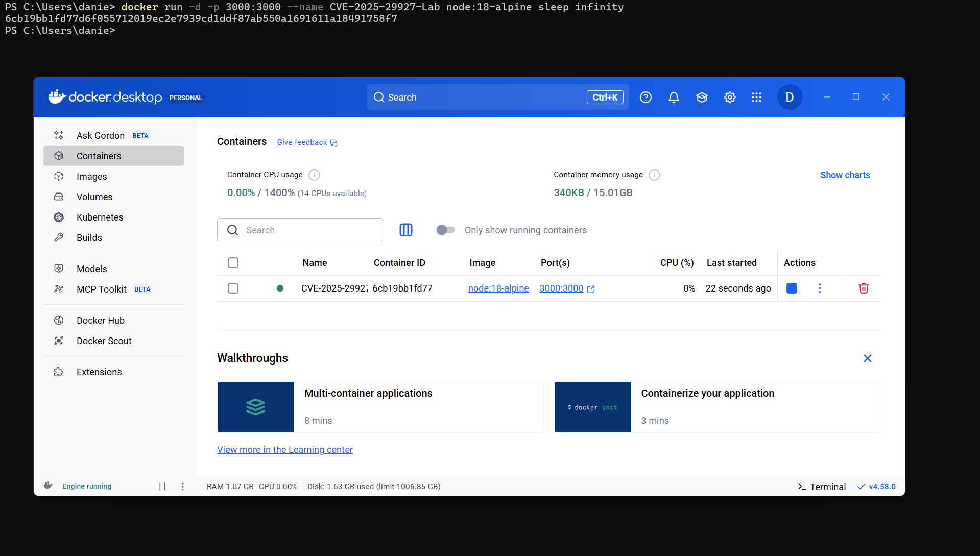Click the Container memory usage info icon
The width and height of the screenshot is (980, 556).
(654, 175)
